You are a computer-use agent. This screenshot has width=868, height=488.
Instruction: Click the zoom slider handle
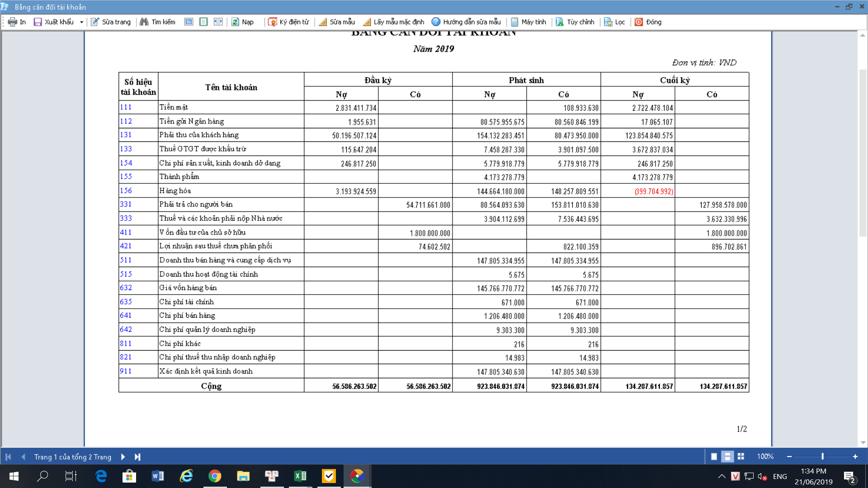coord(822,456)
